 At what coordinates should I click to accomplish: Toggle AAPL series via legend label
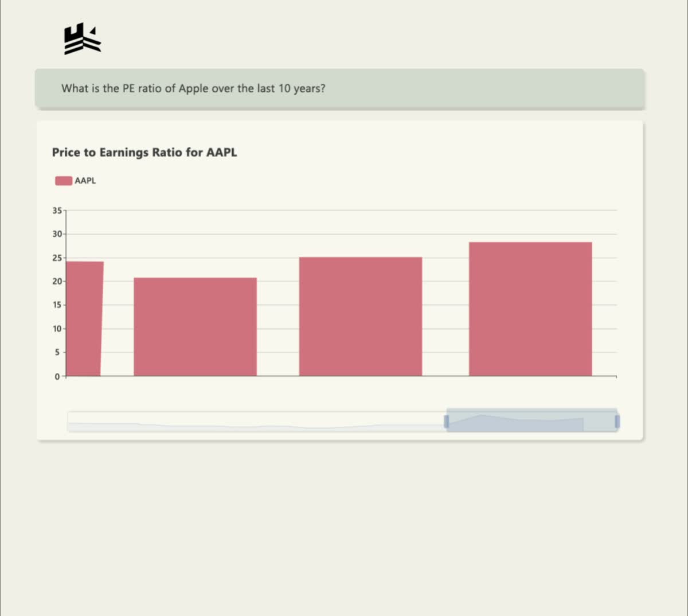85,181
